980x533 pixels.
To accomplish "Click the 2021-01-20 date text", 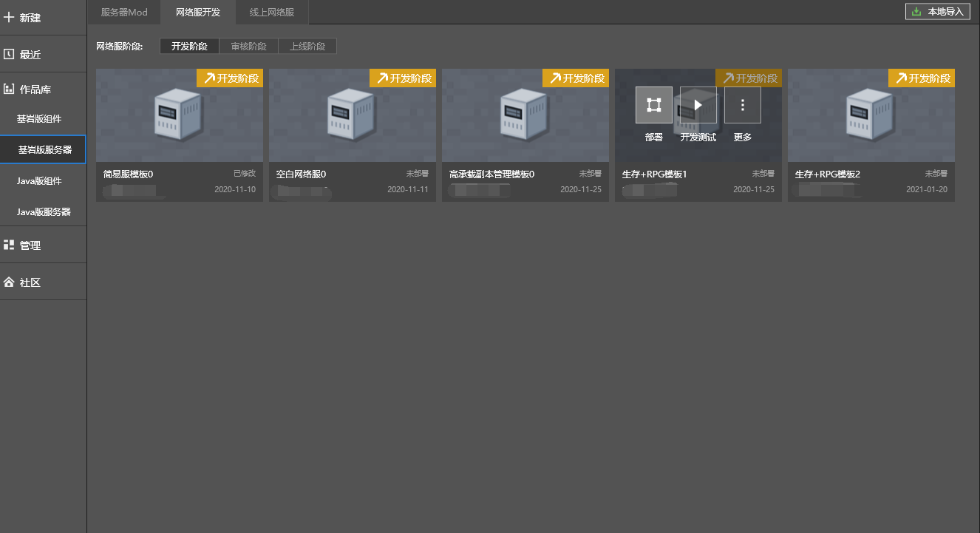I will click(927, 189).
